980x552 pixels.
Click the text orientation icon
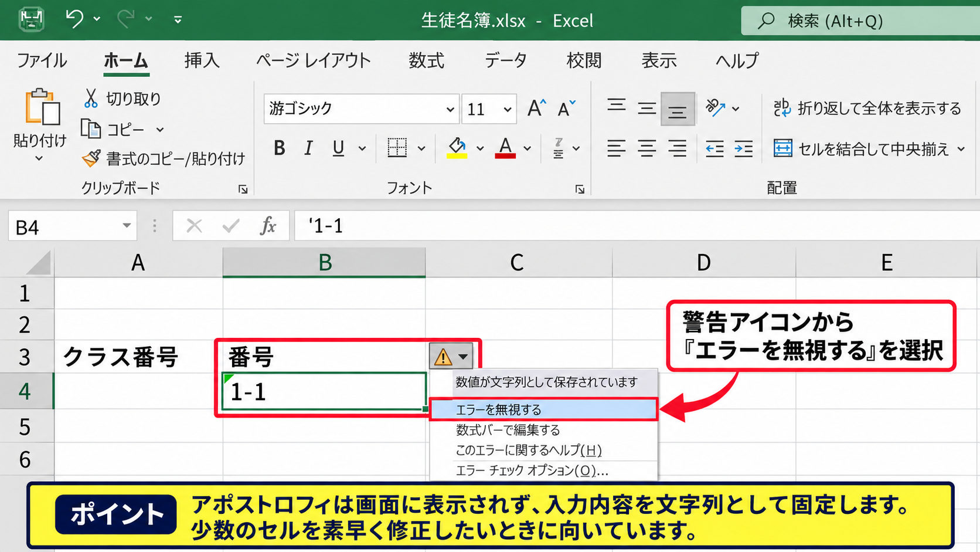pyautogui.click(x=715, y=108)
